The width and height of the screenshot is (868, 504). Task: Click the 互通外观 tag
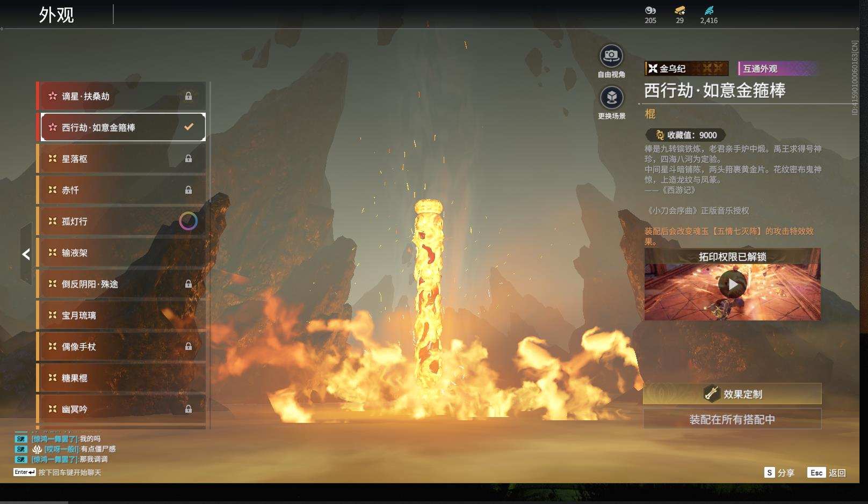point(778,69)
